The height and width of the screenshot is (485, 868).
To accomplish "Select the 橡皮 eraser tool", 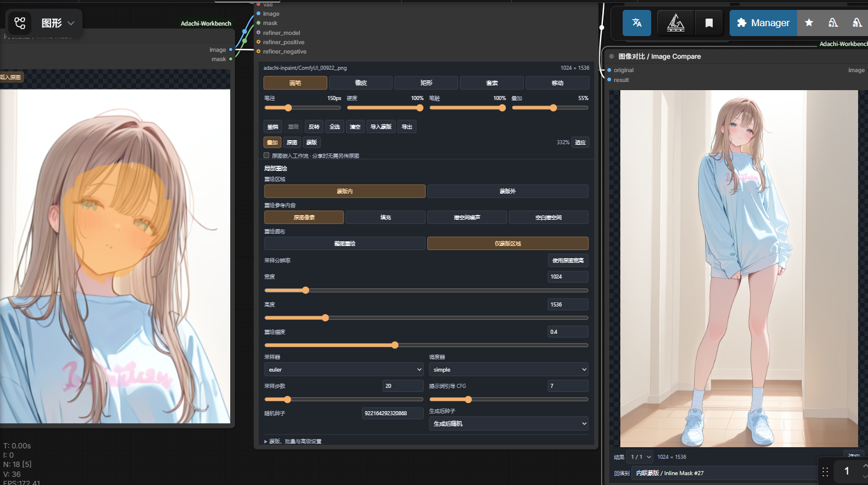I will [361, 83].
